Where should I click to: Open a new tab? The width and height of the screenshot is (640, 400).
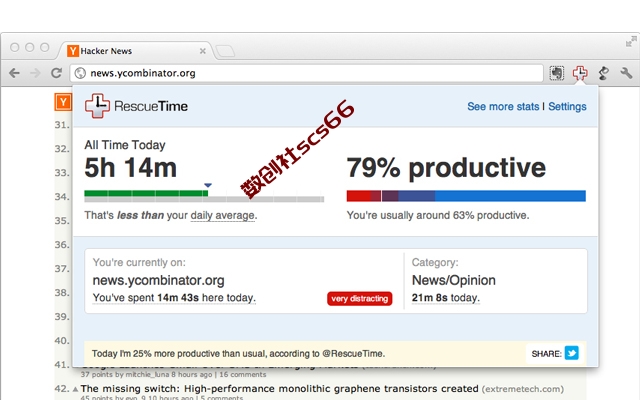225,51
